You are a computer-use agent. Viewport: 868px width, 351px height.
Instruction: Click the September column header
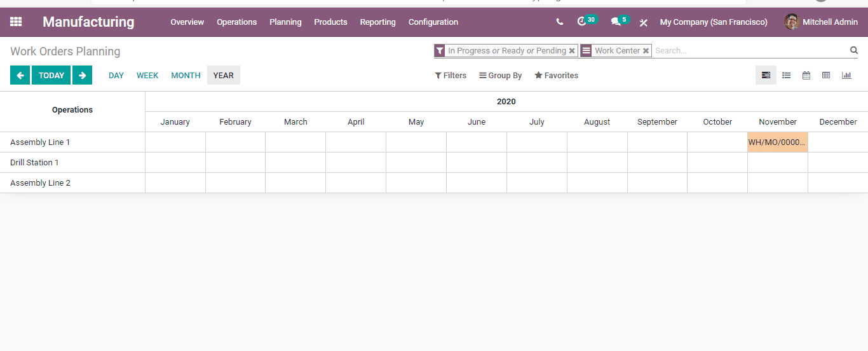pos(657,122)
